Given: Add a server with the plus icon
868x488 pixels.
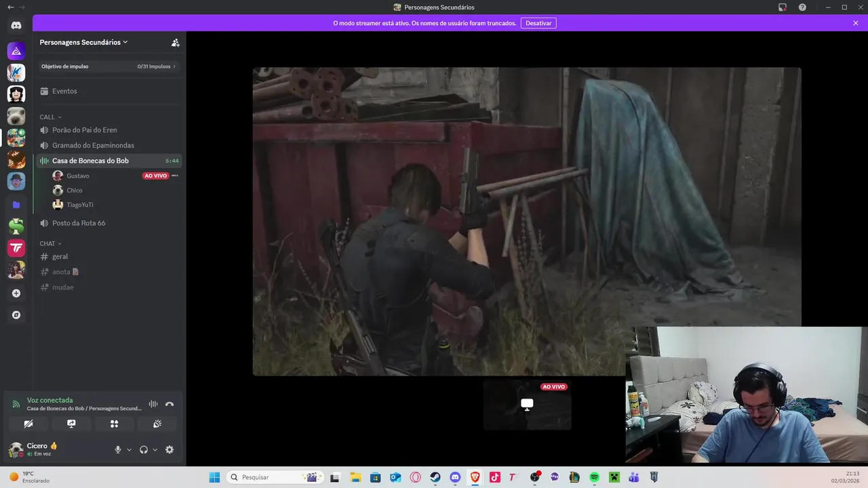Looking at the screenshot, I should (x=16, y=293).
